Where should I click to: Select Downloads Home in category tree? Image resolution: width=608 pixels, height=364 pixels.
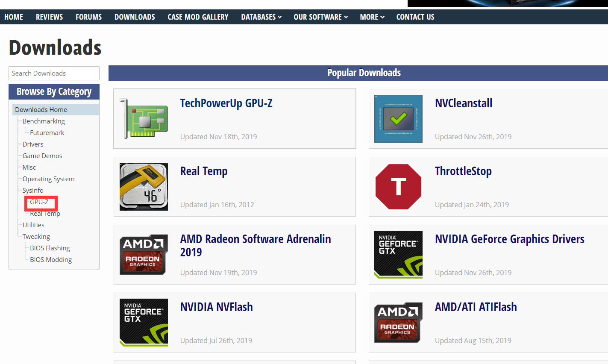coord(56,109)
